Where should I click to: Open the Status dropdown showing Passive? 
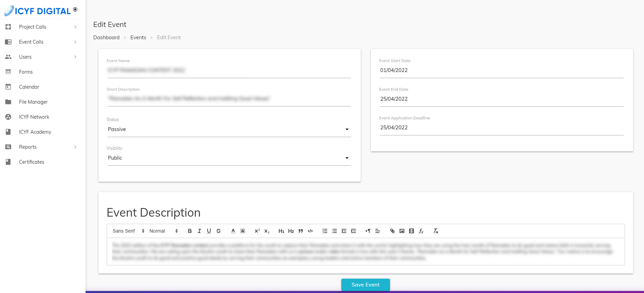point(229,129)
